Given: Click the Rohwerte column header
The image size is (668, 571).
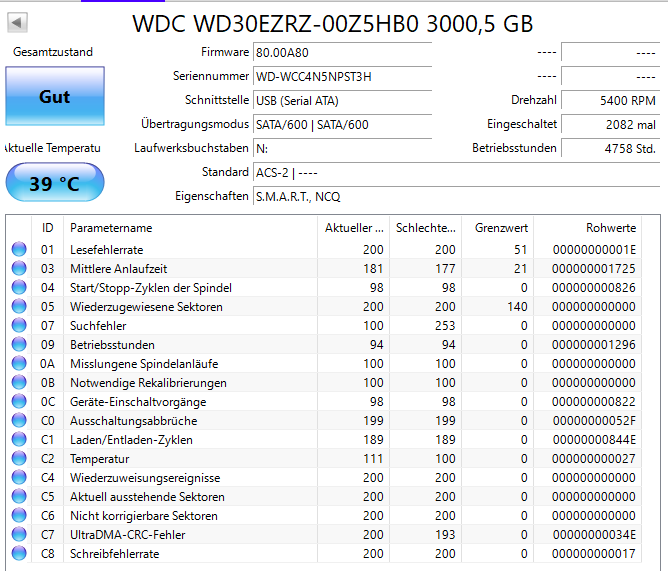Looking at the screenshot, I should pos(587,228).
